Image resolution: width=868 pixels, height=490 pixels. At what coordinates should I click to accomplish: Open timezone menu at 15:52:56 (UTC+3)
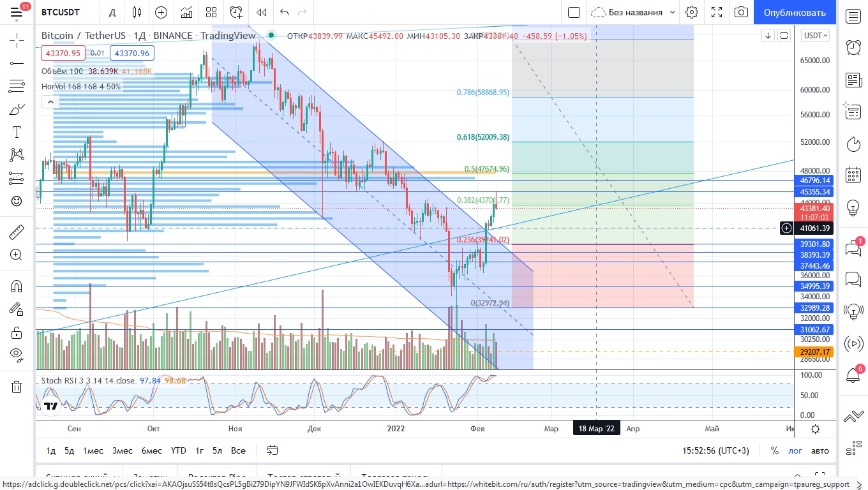pyautogui.click(x=715, y=450)
